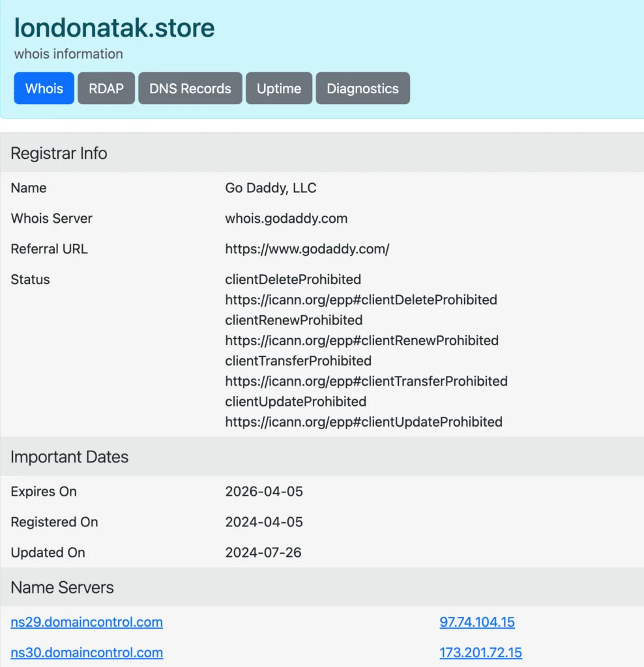Viewport: 644px width, 667px height.
Task: Click the 'Updated On' label
Action: coord(48,552)
